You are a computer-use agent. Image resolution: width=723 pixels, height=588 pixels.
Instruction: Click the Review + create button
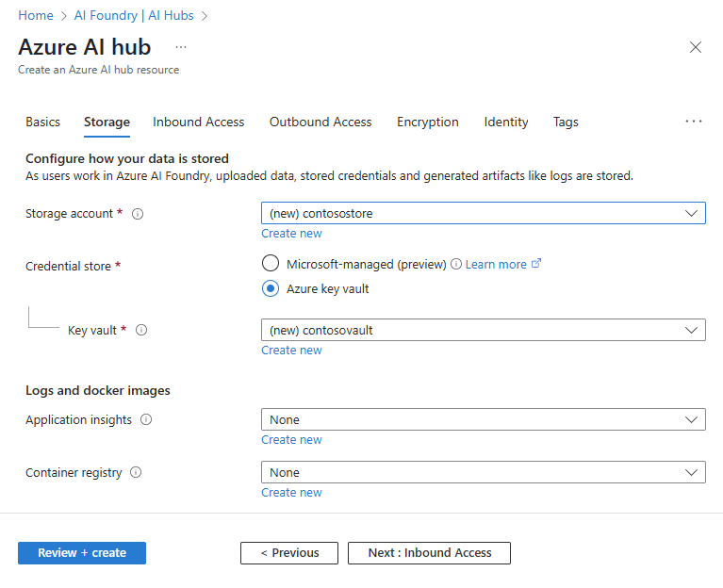click(x=82, y=553)
